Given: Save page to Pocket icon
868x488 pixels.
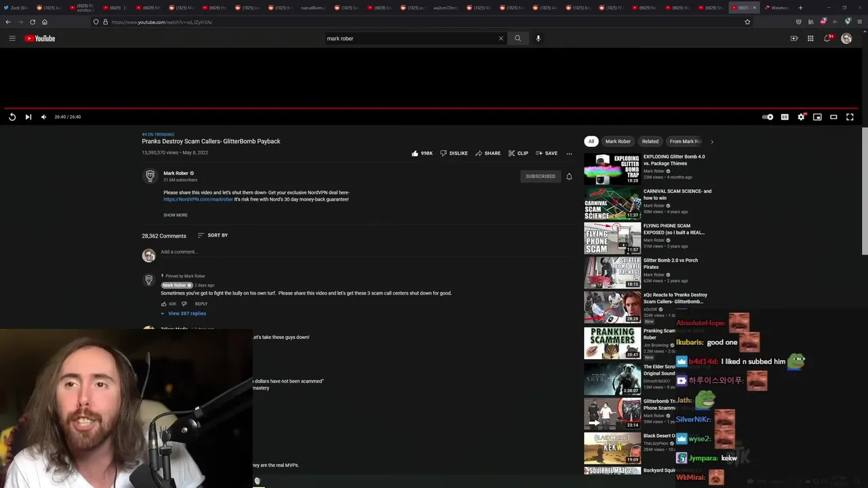Looking at the screenshot, I should 798,22.
